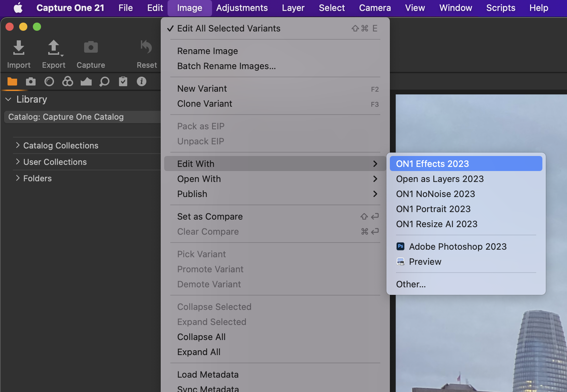The height and width of the screenshot is (392, 567).
Task: Click the Import toolbar icon
Action: (x=19, y=48)
